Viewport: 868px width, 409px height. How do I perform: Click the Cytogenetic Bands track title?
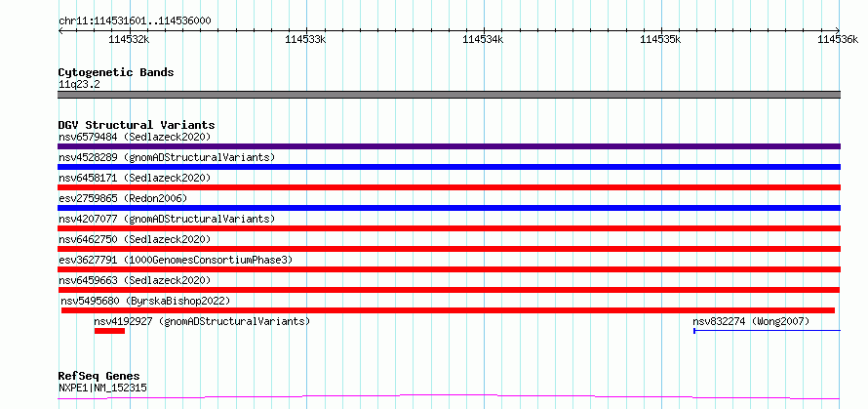pyautogui.click(x=116, y=72)
